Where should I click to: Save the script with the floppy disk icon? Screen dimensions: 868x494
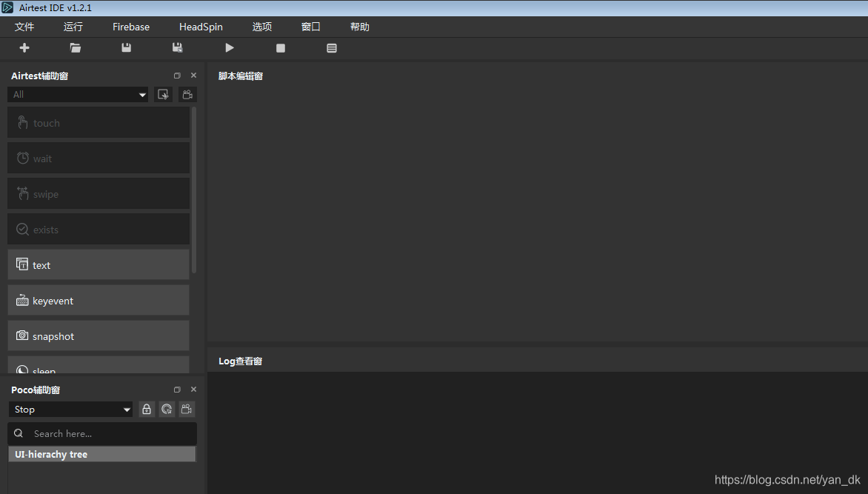[x=126, y=47]
